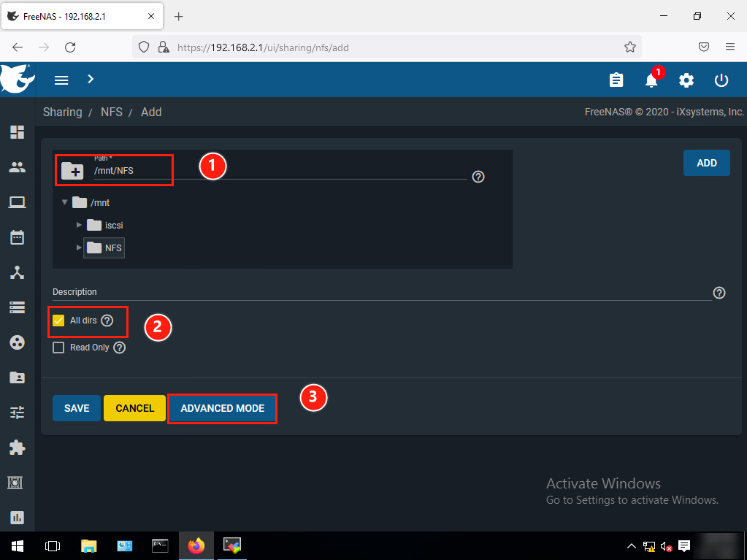The width and height of the screenshot is (747, 560).
Task: Open the taskbar volume control
Action: [x=666, y=547]
